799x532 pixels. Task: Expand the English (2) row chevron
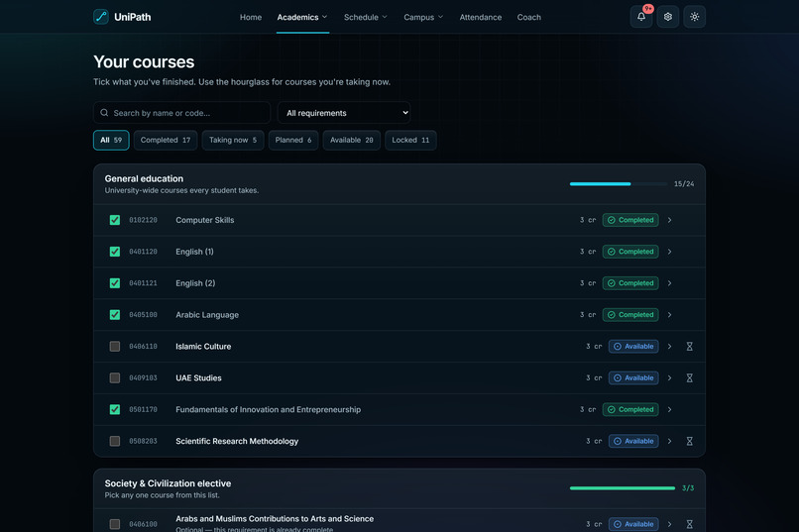(x=669, y=283)
